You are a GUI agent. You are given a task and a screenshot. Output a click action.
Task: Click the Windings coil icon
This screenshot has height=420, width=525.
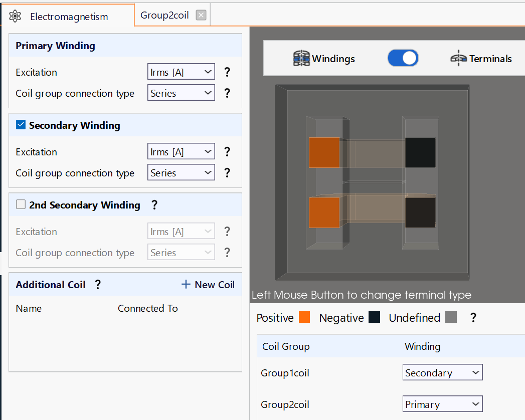[x=301, y=58]
